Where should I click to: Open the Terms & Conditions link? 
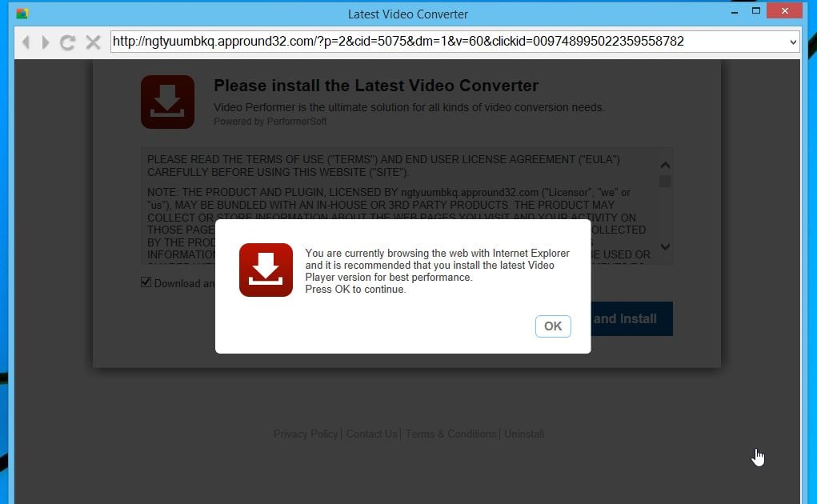451,434
